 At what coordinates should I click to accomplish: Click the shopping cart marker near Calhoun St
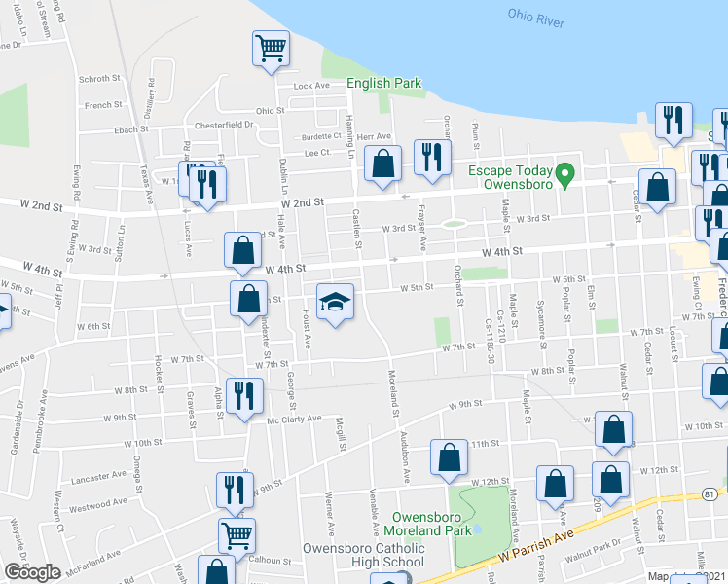(237, 534)
